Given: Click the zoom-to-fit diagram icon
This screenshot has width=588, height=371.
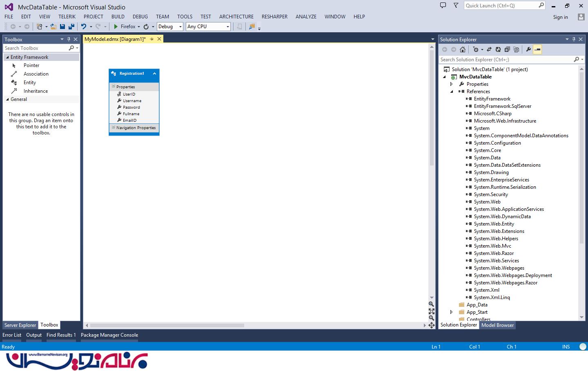Looking at the screenshot, I should (431, 311).
